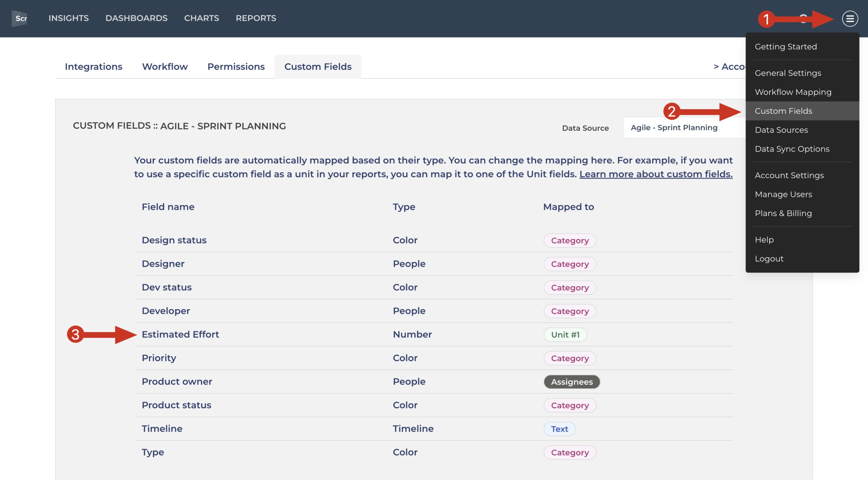
Task: Go to Dashboards in top navigation
Action: (x=136, y=18)
